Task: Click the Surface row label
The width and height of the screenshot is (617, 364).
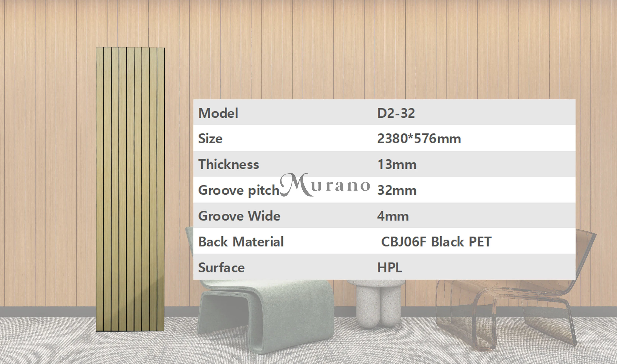Action: pyautogui.click(x=221, y=268)
